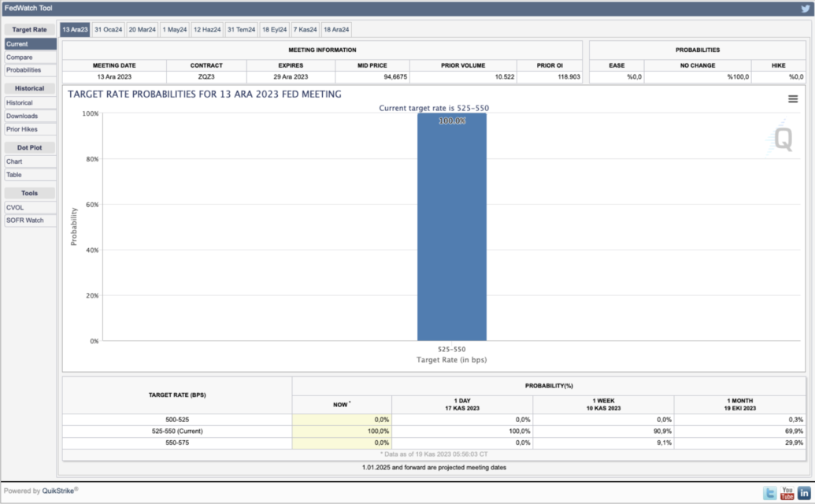Click the NOW column header
The width and height of the screenshot is (815, 504).
coord(342,405)
